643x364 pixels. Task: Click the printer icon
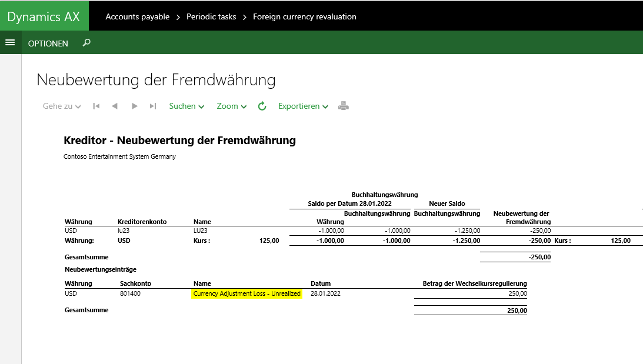pyautogui.click(x=344, y=106)
